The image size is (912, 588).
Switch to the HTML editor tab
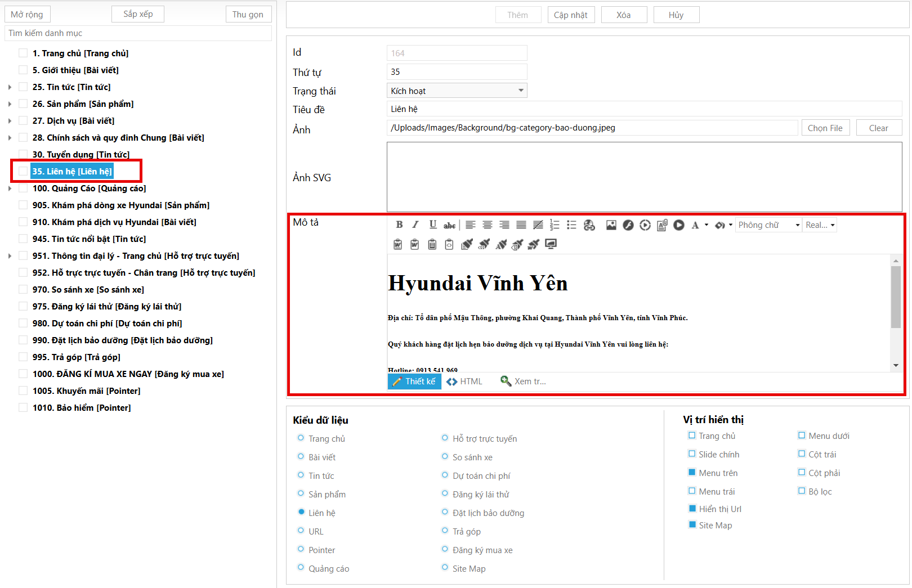[x=464, y=381]
